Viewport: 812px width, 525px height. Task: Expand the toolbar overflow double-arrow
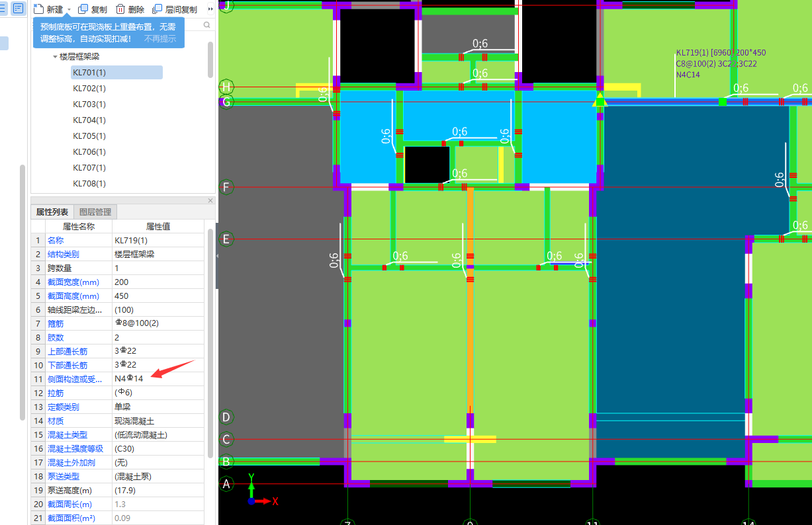(x=211, y=9)
